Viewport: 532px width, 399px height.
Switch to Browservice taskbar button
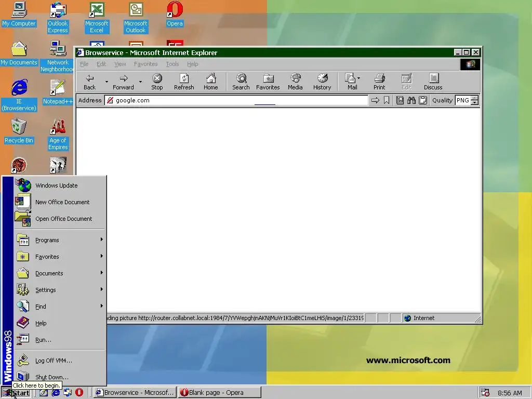tap(135, 393)
